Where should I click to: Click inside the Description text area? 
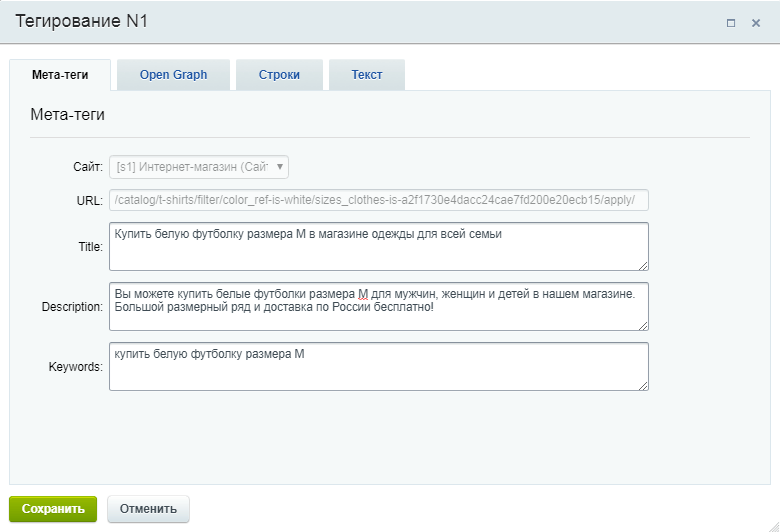[378, 306]
